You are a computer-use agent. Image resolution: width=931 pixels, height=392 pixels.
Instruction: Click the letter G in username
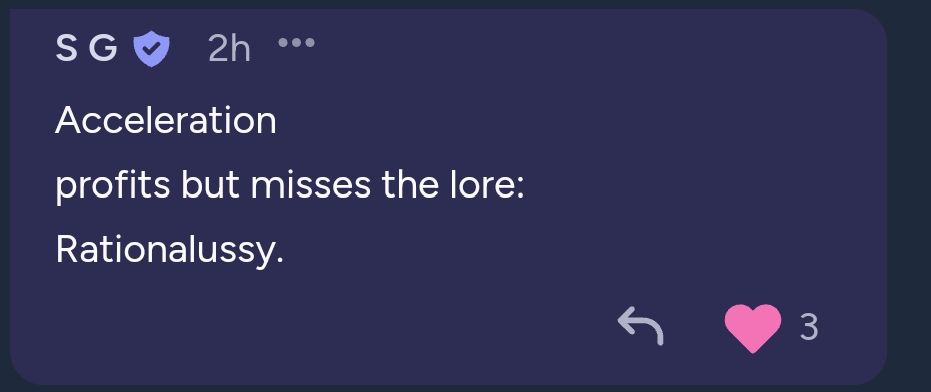click(103, 48)
